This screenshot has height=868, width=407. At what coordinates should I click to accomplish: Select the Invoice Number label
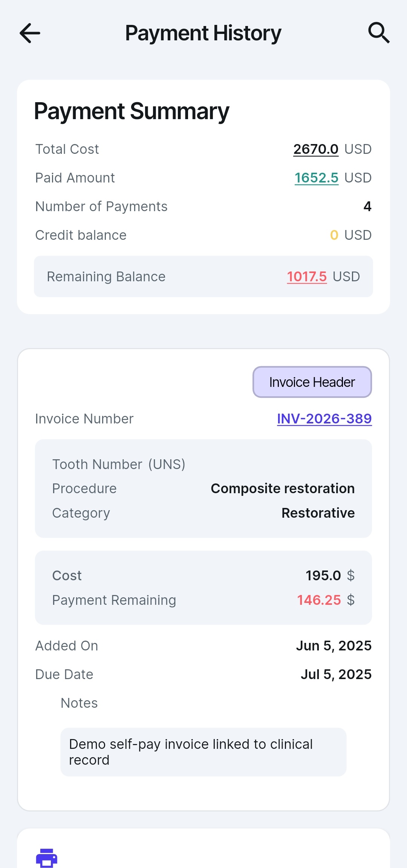click(x=84, y=419)
